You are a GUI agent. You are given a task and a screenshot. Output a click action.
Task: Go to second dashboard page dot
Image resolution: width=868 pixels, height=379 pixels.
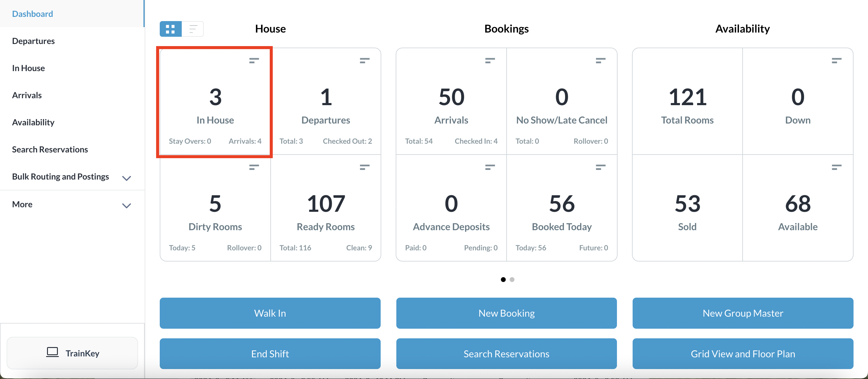point(512,280)
